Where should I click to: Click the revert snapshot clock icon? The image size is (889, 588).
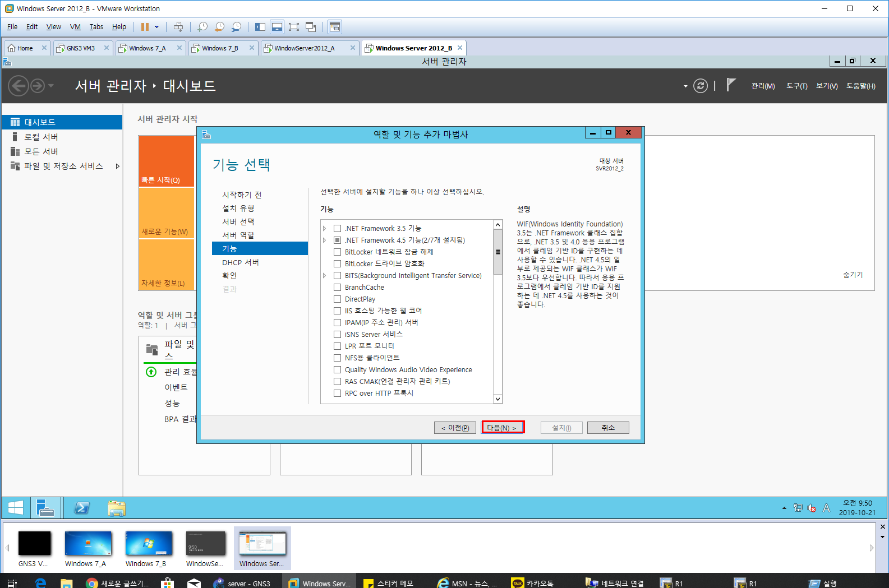click(x=219, y=27)
